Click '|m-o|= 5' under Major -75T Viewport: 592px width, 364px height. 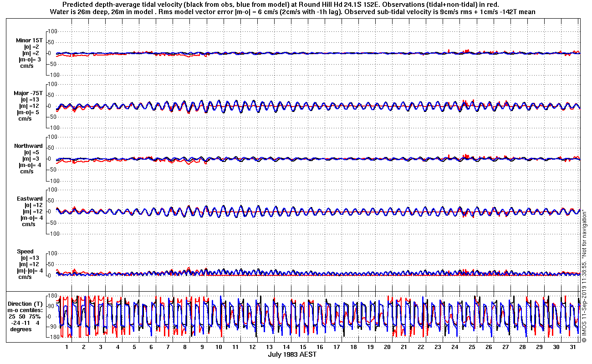coord(29,112)
